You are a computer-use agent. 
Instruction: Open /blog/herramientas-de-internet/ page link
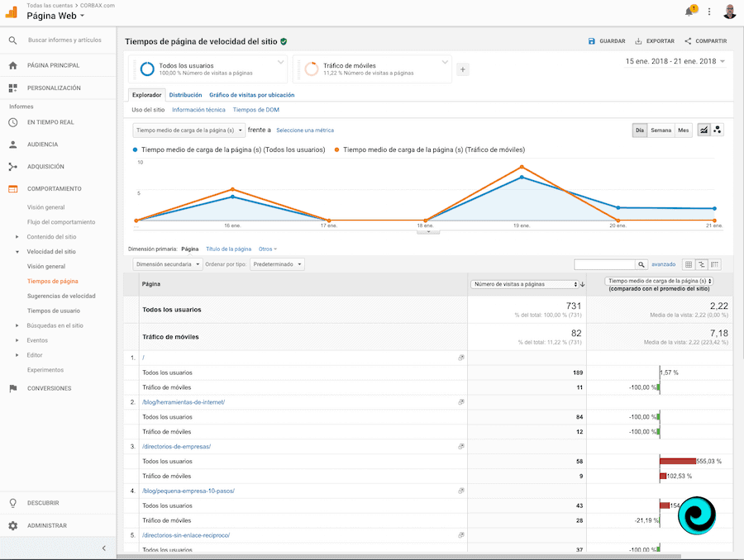tap(184, 402)
